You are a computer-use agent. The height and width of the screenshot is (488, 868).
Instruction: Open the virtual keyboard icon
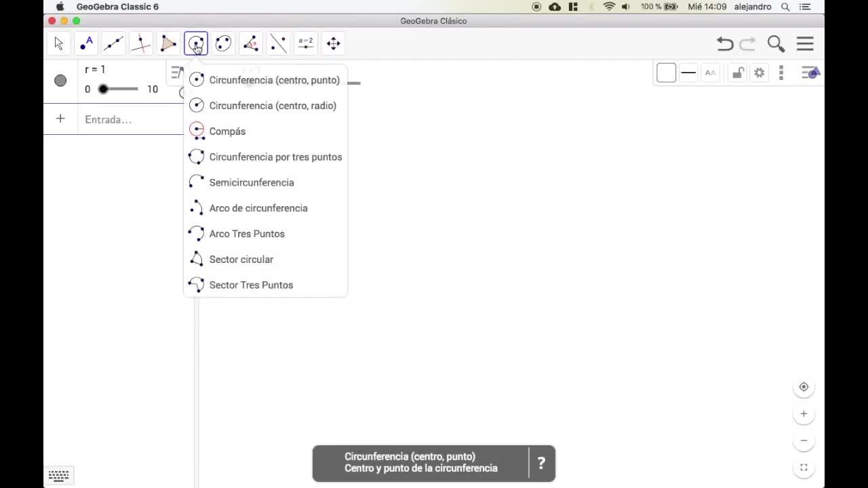click(x=59, y=475)
